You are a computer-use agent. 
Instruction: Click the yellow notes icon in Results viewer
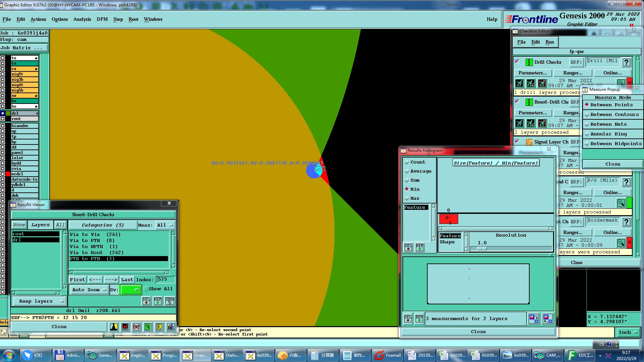tap(159, 327)
